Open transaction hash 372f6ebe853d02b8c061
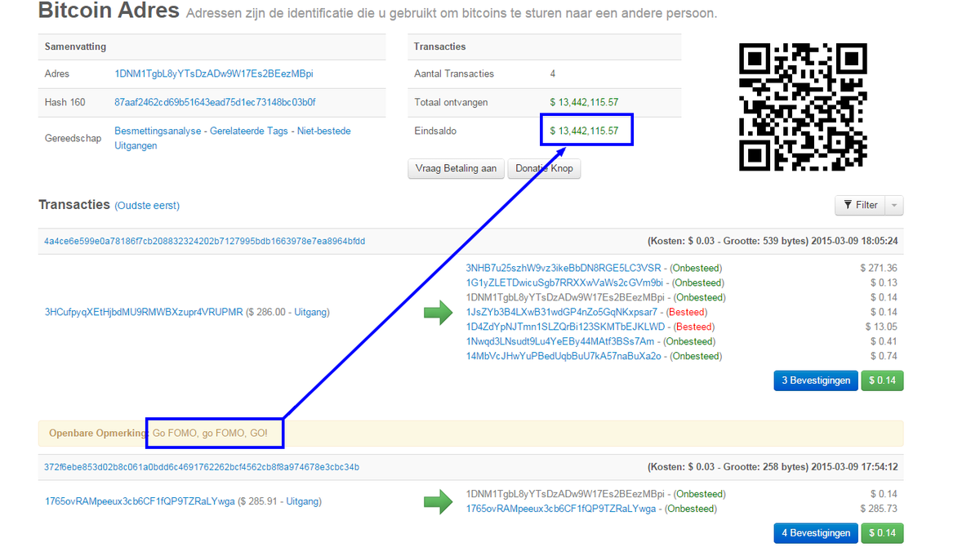 tap(202, 467)
